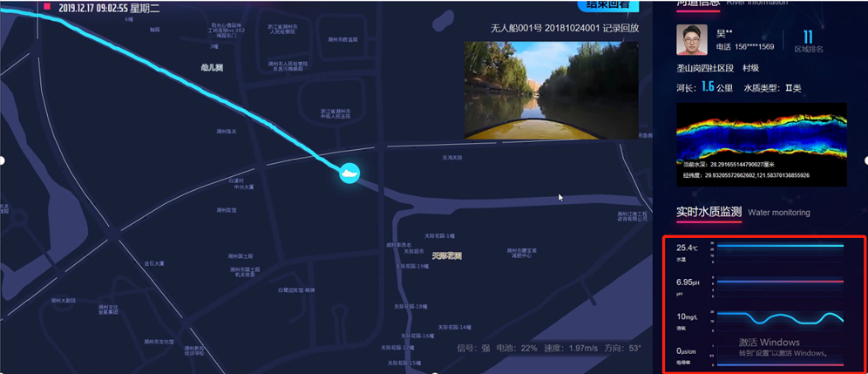The image size is (868, 374).
Task: Click the region ranking number 11
Action: pyautogui.click(x=808, y=37)
